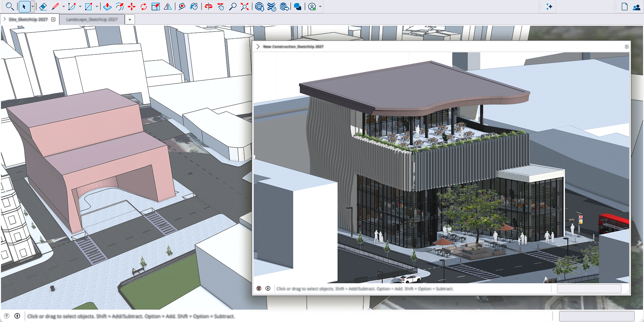Open the Arc tool dropdown arrow
Image resolution: width=644 pixels, height=322 pixels.
[x=80, y=6]
